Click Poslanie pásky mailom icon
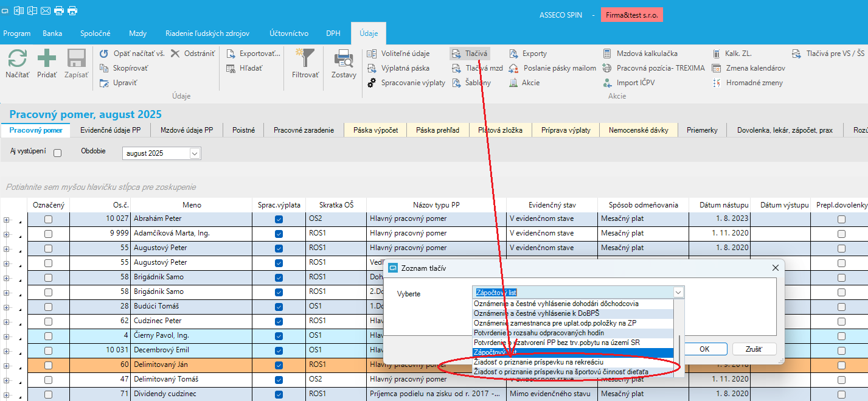This screenshot has width=868, height=401. click(x=513, y=68)
